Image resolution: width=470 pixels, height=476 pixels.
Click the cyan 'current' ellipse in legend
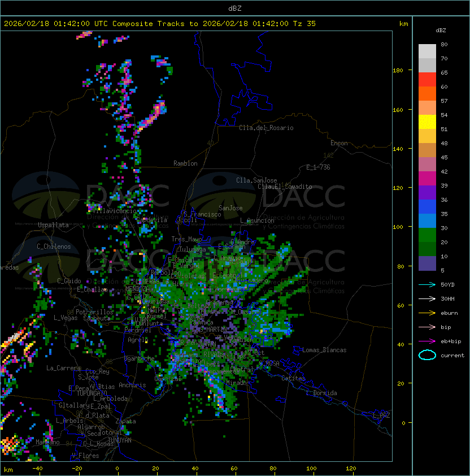pyautogui.click(x=427, y=355)
